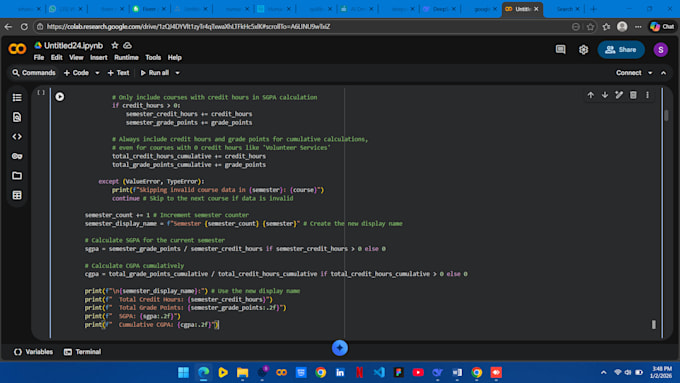680x383 pixels.
Task: Open Netflix from the taskbar
Action: point(360,372)
